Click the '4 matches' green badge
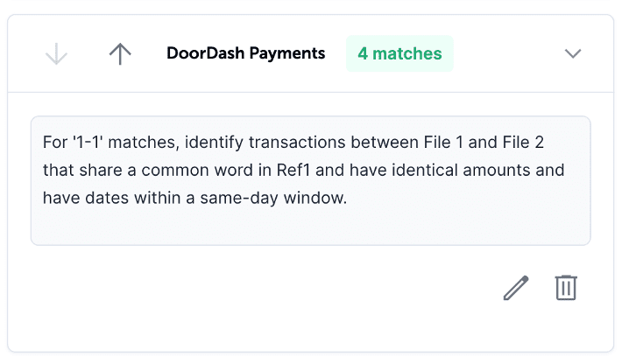 (399, 53)
